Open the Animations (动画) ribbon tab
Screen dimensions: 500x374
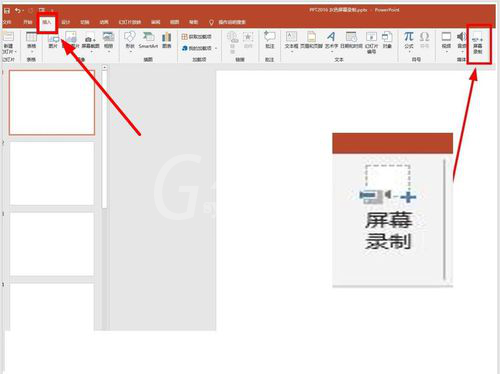[104, 22]
